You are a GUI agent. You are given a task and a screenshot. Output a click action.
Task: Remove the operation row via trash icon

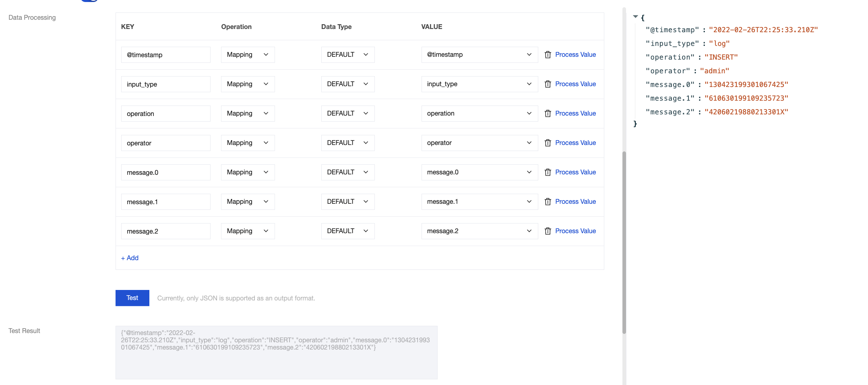(x=548, y=114)
